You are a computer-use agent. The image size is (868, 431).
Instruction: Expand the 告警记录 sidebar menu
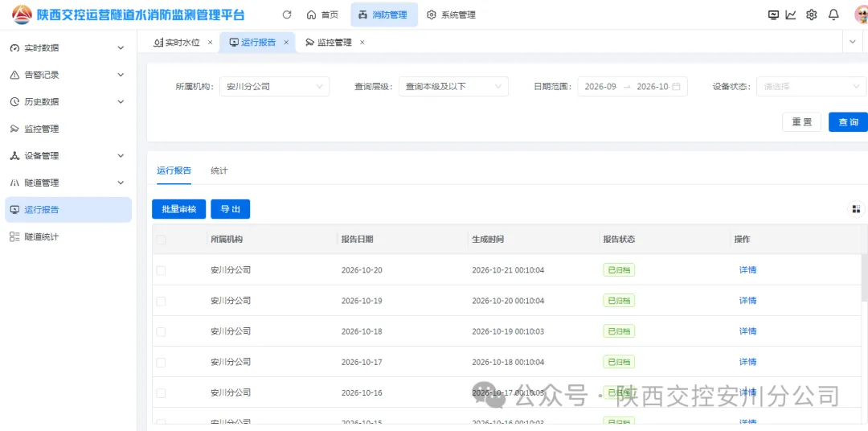68,75
